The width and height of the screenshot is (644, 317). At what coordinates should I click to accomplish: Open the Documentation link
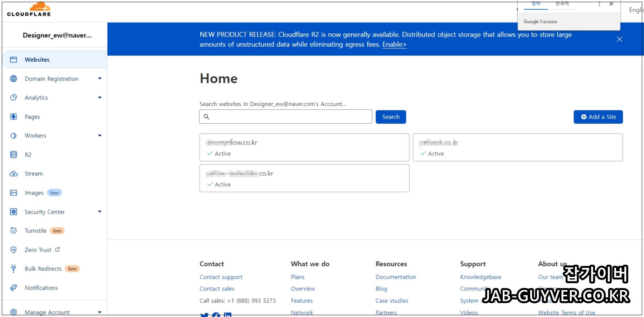click(x=396, y=277)
